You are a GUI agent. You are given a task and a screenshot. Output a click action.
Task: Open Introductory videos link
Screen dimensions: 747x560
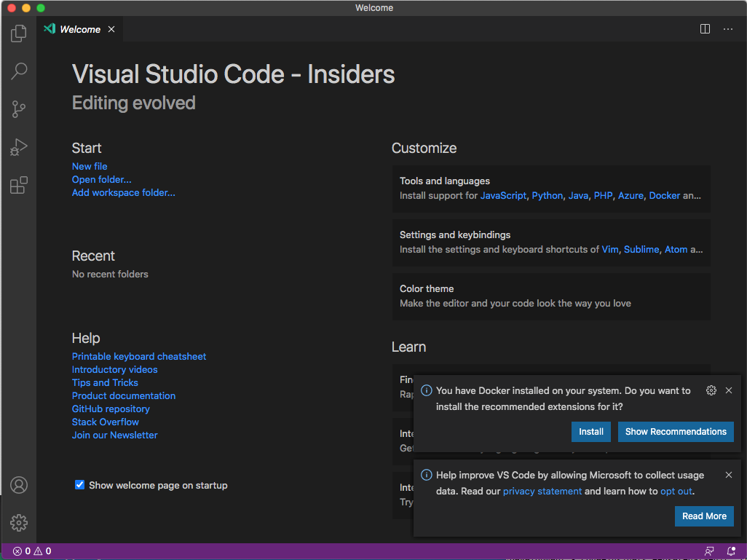(114, 369)
